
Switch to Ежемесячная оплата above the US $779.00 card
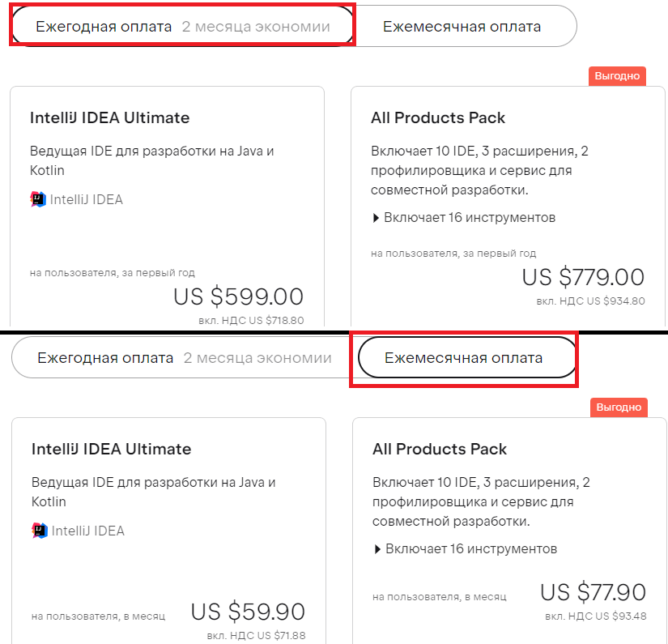click(462, 27)
